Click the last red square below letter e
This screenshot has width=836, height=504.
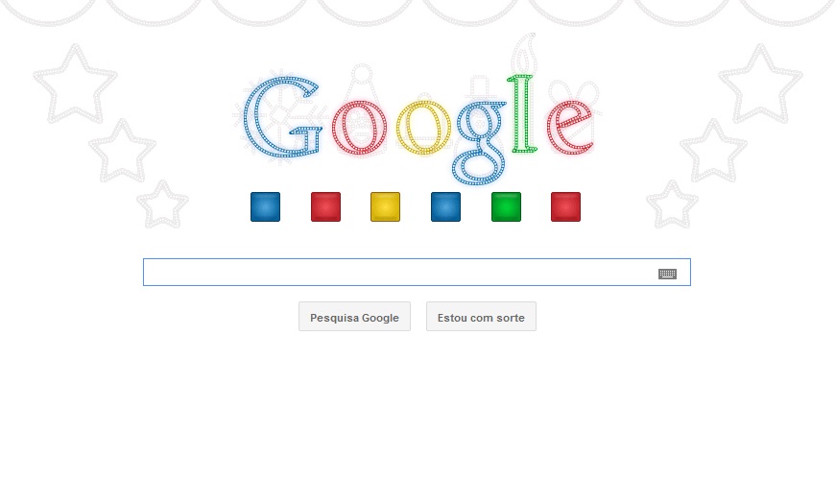(565, 206)
